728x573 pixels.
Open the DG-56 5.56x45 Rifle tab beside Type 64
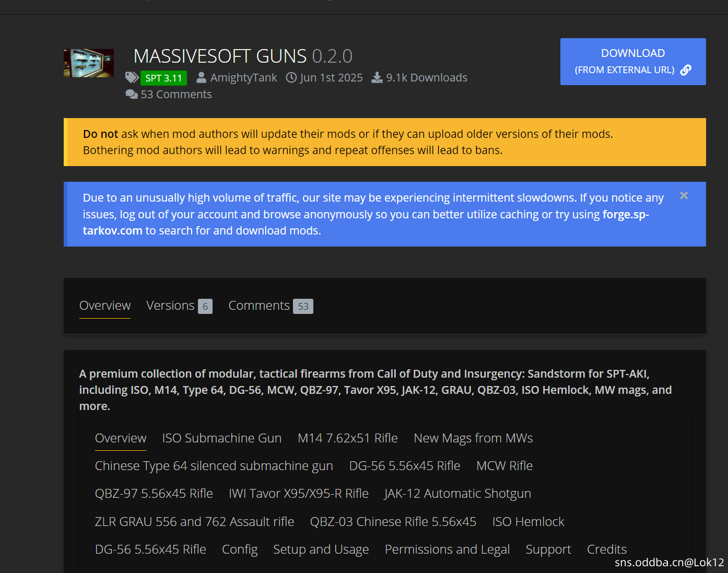[405, 466]
